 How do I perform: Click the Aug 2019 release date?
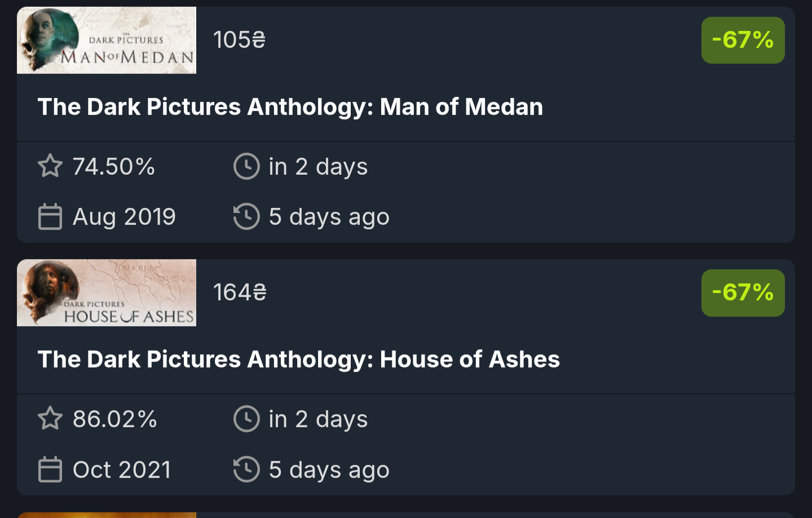point(124,217)
